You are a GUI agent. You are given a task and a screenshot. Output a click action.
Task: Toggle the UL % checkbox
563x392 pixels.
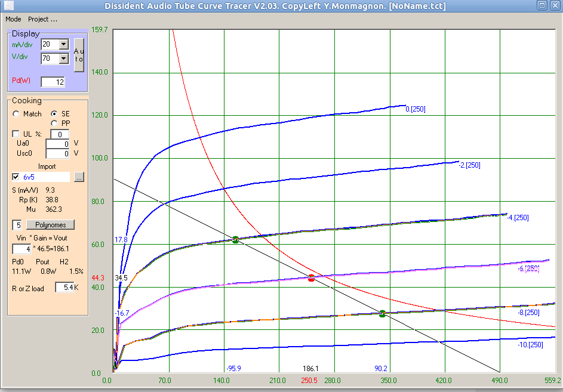click(x=16, y=134)
